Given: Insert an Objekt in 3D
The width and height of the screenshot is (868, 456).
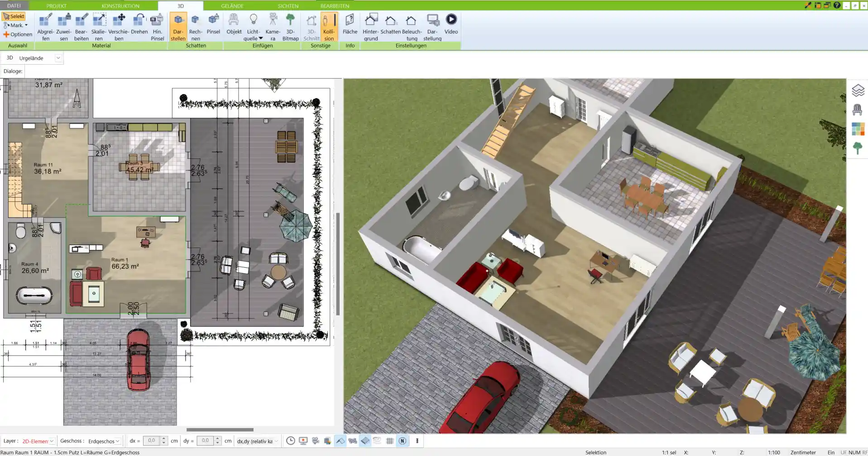Looking at the screenshot, I should [x=234, y=24].
